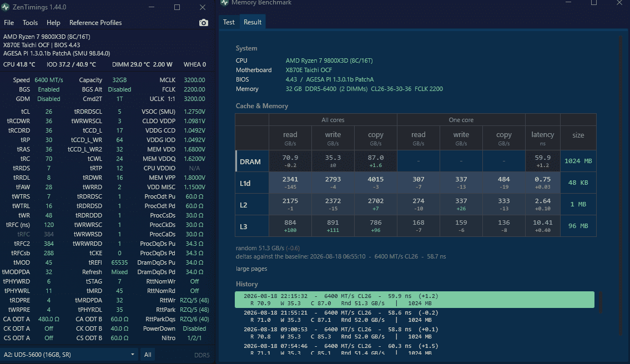Click the VSOC (SMU) value 1.2750V
The width and height of the screenshot is (630, 364).
point(194,112)
